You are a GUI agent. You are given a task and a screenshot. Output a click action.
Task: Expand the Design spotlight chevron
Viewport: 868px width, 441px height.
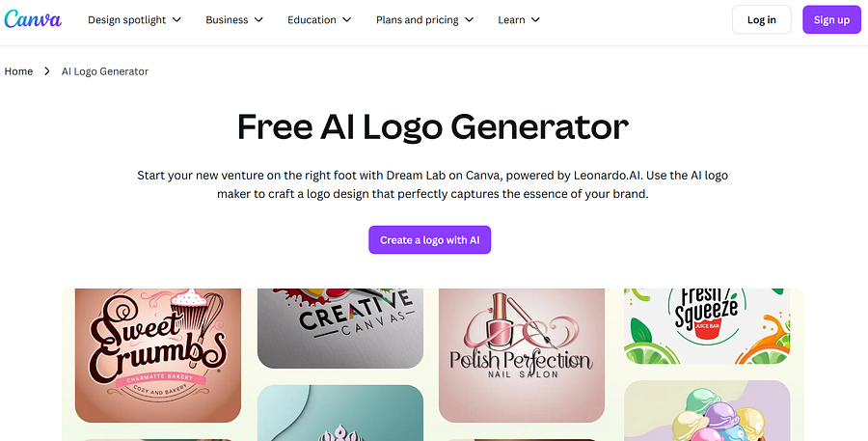click(176, 20)
